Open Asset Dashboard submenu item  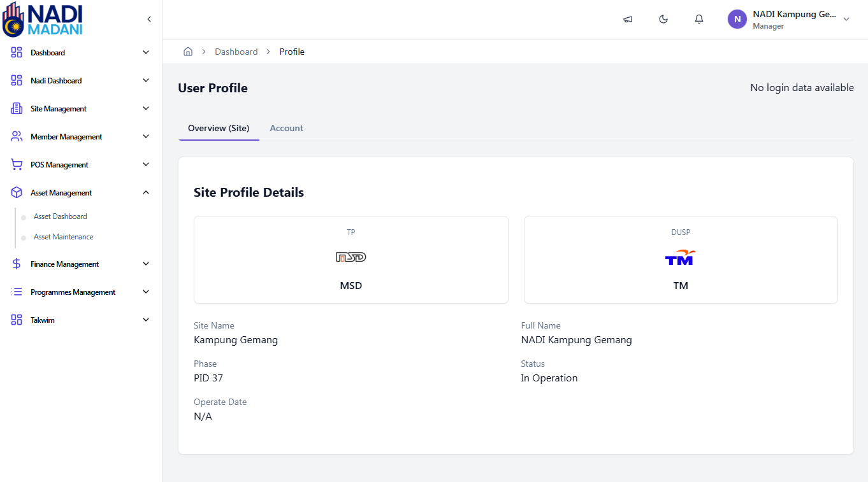point(61,216)
